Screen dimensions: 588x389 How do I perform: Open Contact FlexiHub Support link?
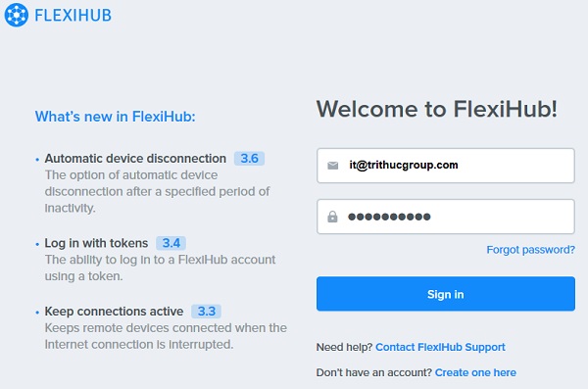(440, 347)
